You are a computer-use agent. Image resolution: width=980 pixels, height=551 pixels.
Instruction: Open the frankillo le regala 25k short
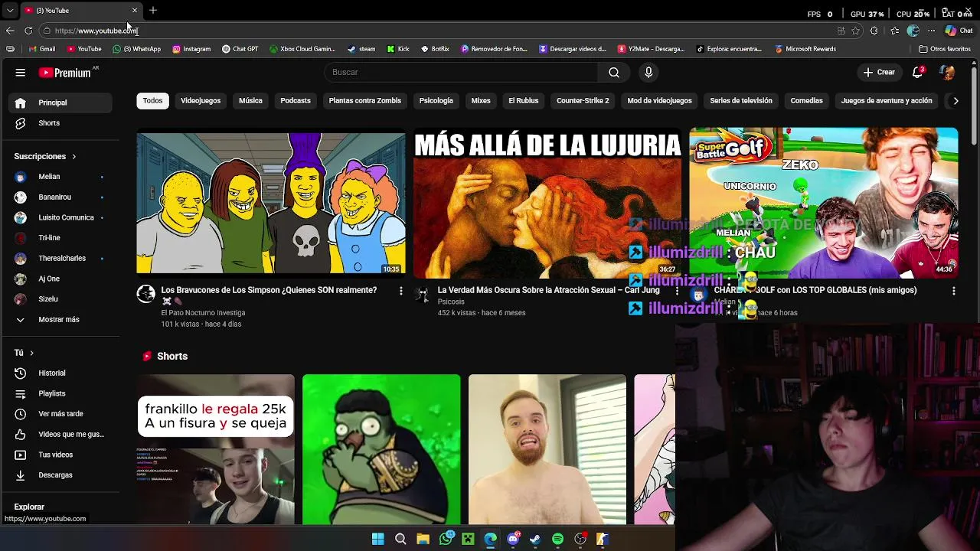(216, 450)
